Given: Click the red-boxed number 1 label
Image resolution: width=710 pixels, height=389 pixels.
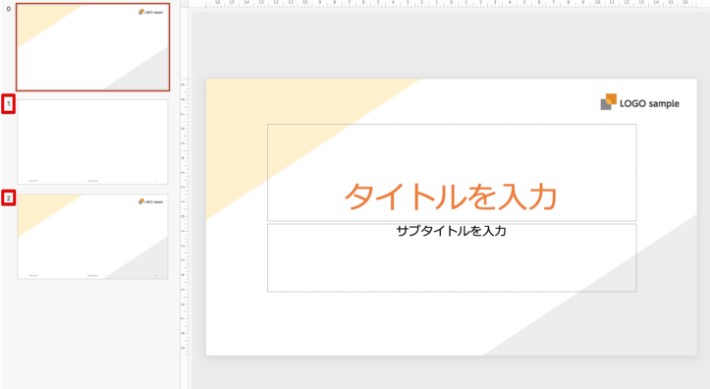Looking at the screenshot, I should pos(9,104).
